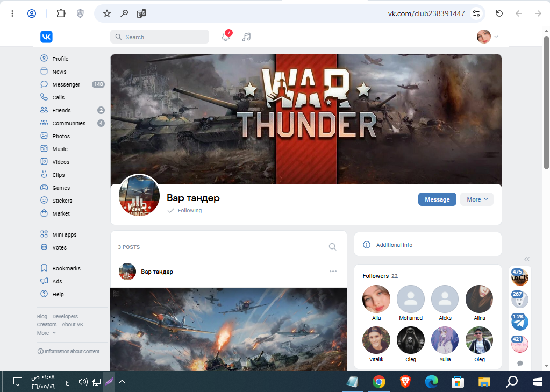Bookmark page with browser star icon
The height and width of the screenshot is (392, 550).
click(107, 13)
